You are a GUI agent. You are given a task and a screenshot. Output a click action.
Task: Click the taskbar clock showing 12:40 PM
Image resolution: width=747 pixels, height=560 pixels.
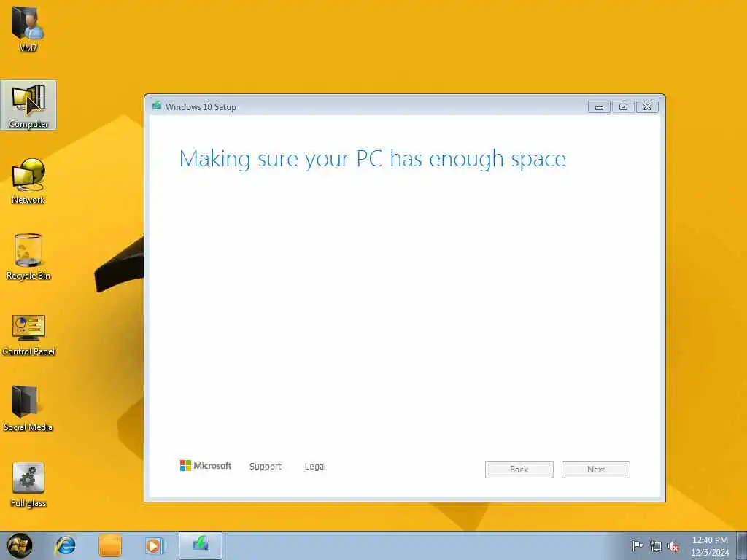pos(710,546)
